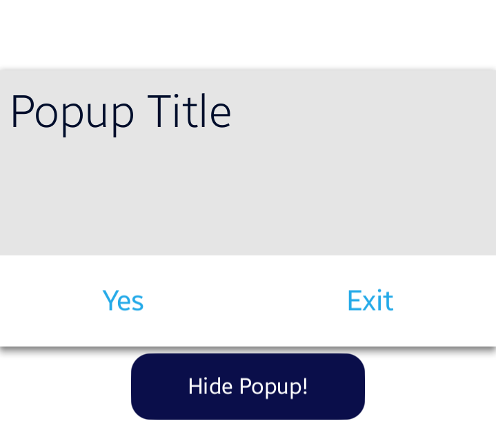Viewport: 496px width, 448px height.
Task: Click the blue Yes label
Action: [123, 301]
